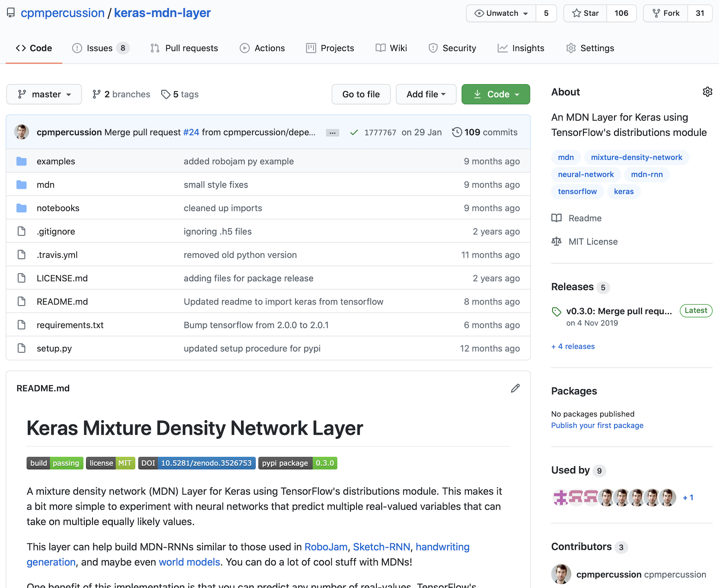Open the Actions tab

[262, 48]
